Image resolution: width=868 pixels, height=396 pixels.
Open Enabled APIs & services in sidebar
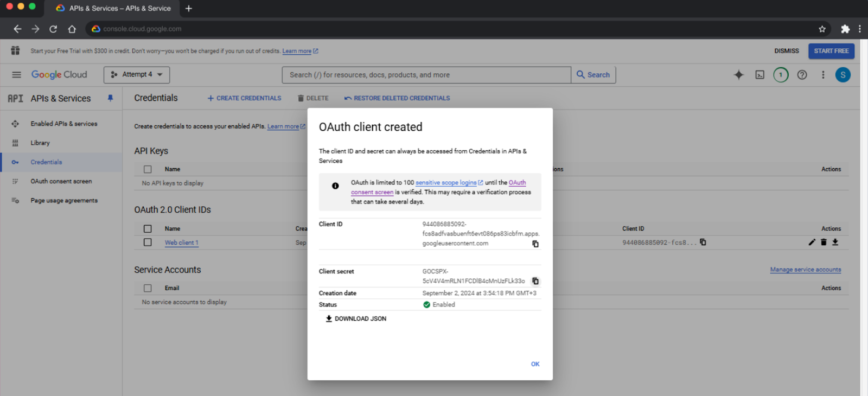64,124
